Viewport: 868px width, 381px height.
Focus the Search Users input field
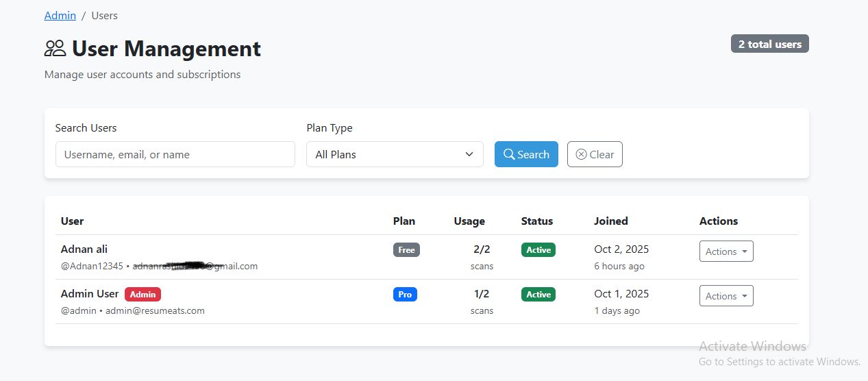pyautogui.click(x=175, y=154)
